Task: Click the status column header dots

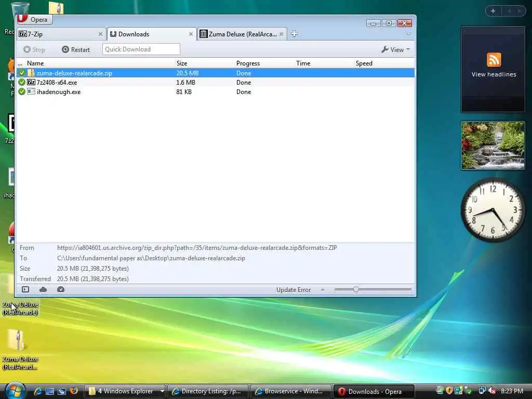Action: (20, 63)
